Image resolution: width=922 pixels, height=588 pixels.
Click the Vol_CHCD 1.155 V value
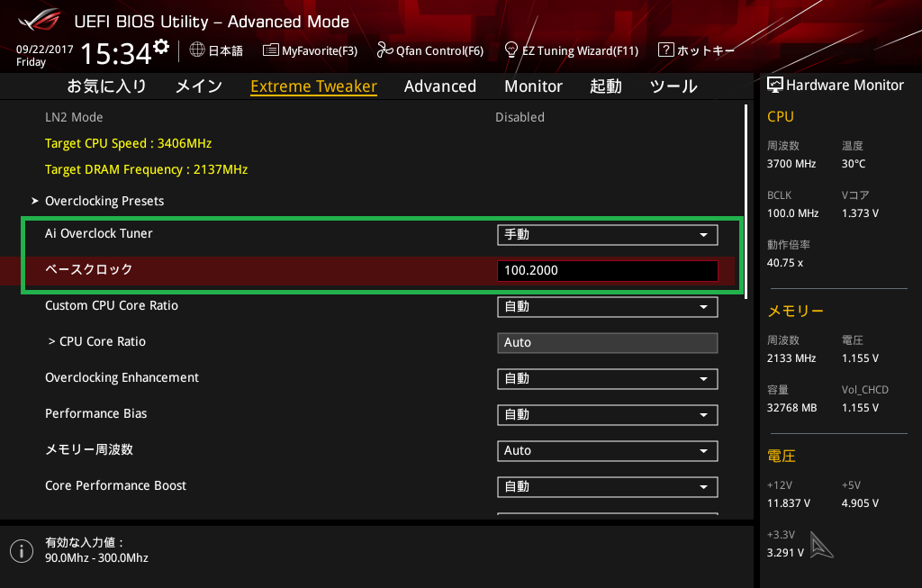pyautogui.click(x=860, y=408)
